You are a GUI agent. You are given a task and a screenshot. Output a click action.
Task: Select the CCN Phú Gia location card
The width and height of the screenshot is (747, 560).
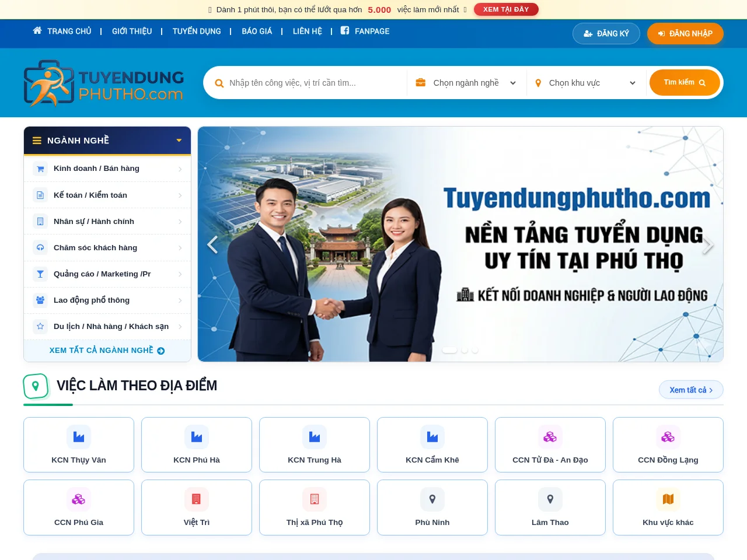point(79,508)
